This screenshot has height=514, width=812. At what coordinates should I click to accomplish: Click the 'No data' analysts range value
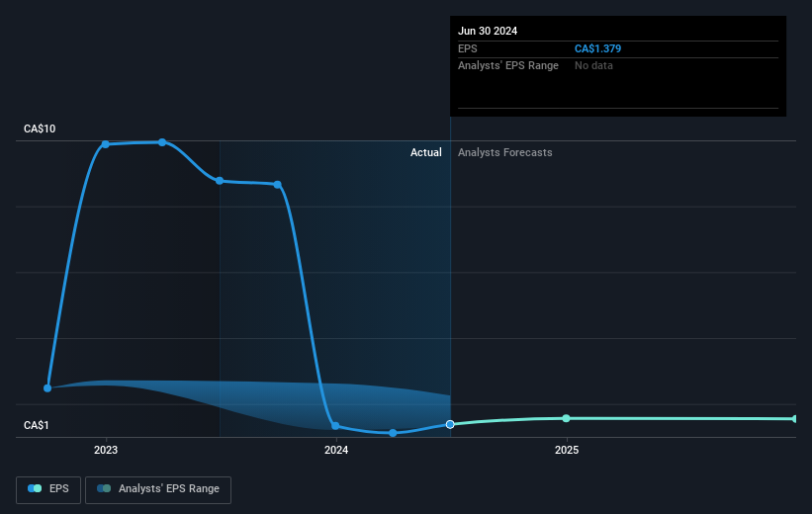point(593,66)
